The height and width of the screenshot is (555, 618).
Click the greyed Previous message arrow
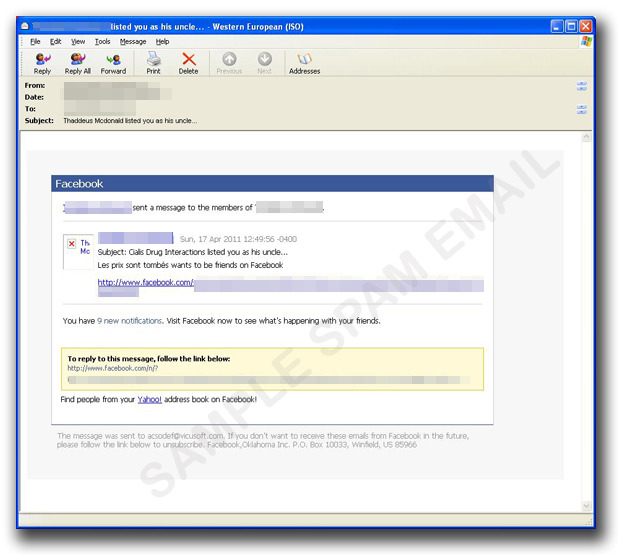tap(229, 63)
